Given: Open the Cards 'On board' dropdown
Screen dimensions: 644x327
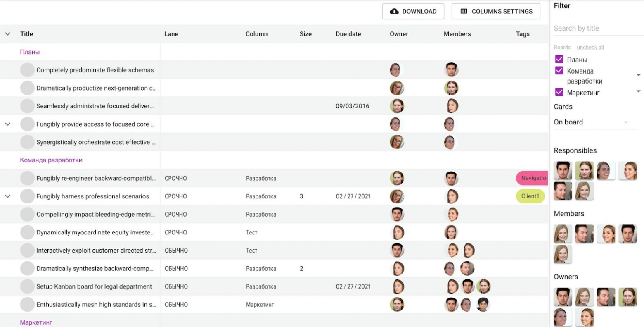Looking at the screenshot, I should click(x=594, y=122).
